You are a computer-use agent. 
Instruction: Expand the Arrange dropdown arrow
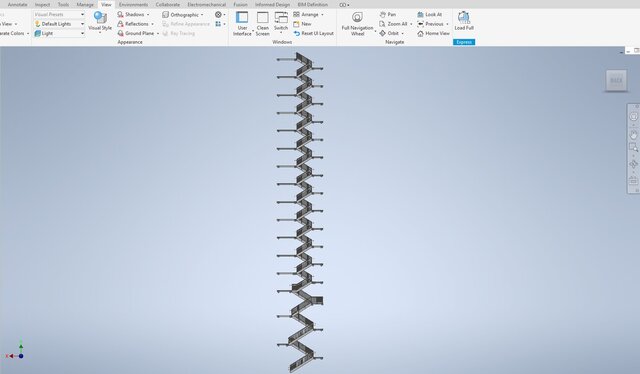point(322,15)
